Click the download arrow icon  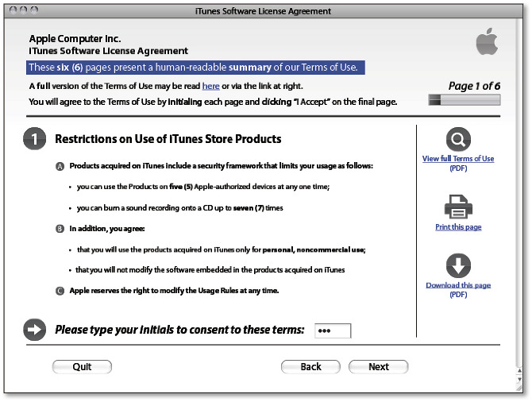(458, 265)
